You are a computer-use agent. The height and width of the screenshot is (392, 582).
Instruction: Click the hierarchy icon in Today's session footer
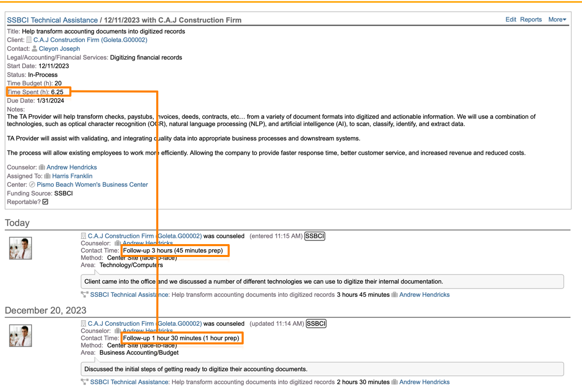coord(85,295)
